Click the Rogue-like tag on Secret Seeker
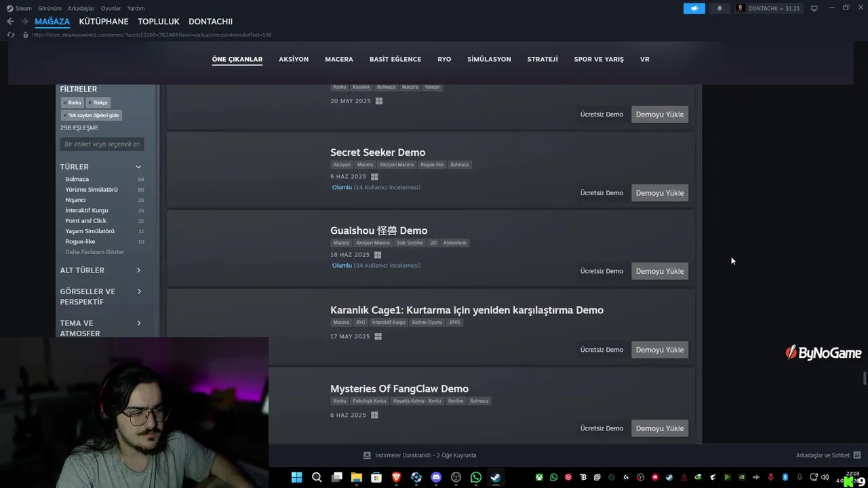Screen dimensions: 868x488 pyautogui.click(x=432, y=165)
